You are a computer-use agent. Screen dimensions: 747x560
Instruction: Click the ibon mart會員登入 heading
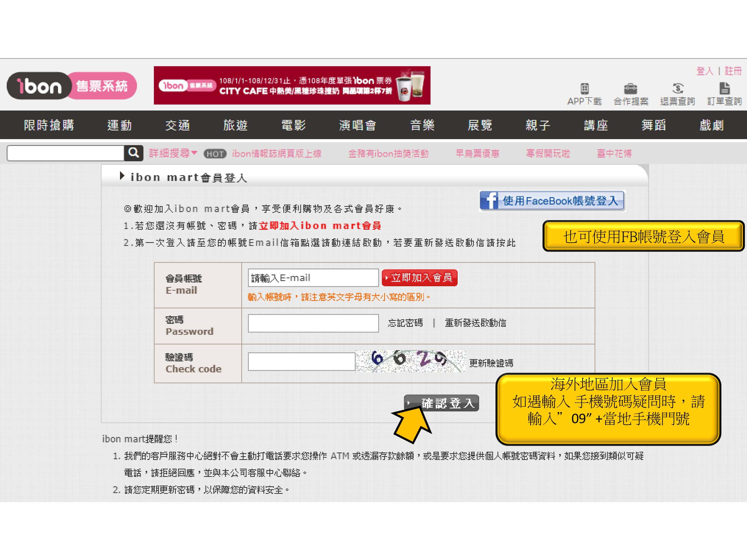click(189, 177)
